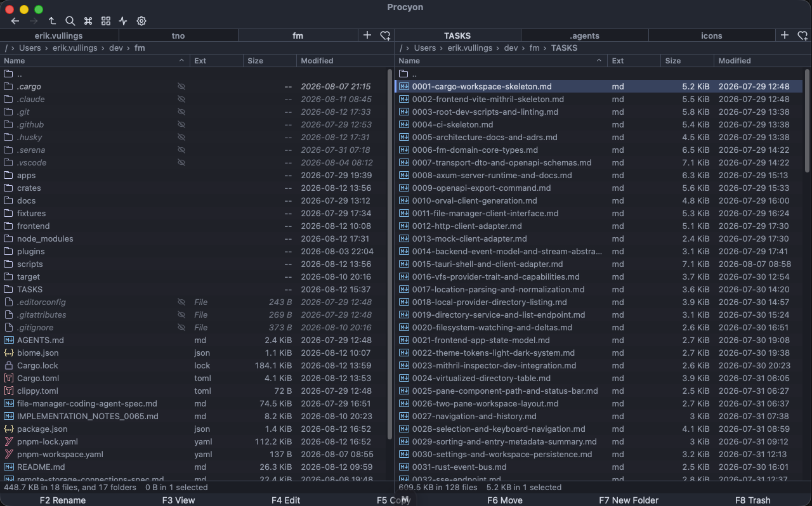
Task: Click left pane vertical scrollbar
Action: 390,254
